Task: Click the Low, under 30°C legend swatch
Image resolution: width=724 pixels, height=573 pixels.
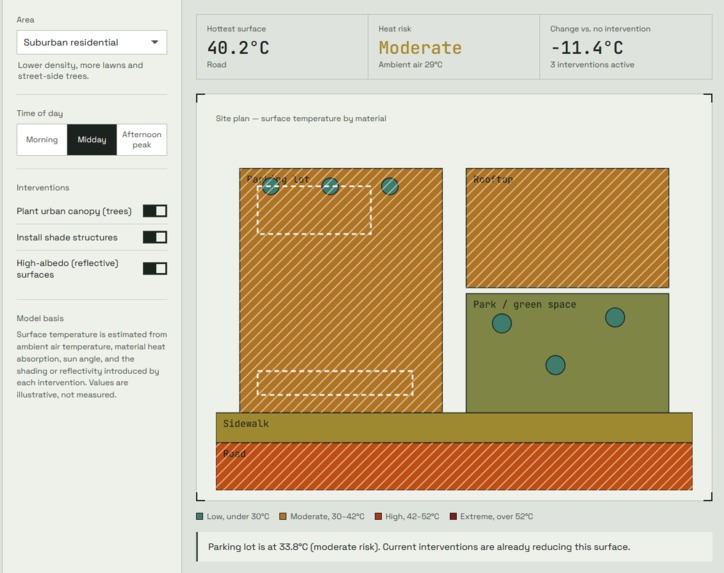Action: 199,516
